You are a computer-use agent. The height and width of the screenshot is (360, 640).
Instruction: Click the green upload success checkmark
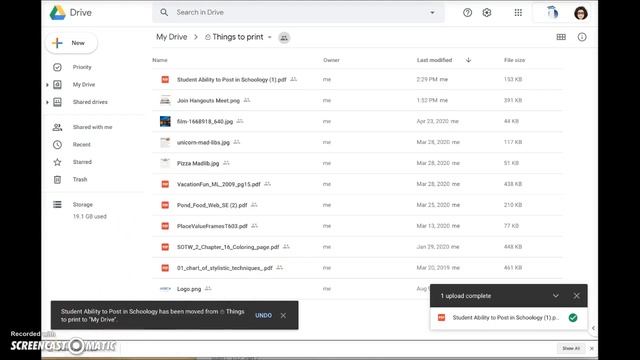573,318
